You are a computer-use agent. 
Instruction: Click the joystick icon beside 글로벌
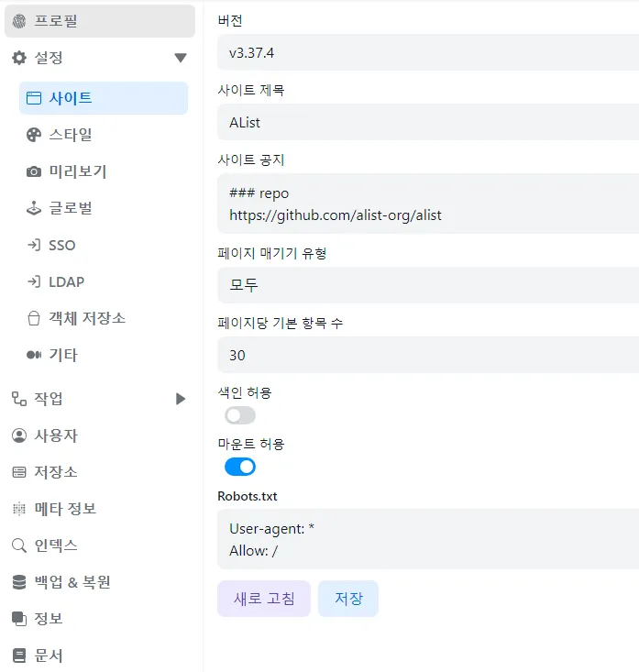pos(34,209)
